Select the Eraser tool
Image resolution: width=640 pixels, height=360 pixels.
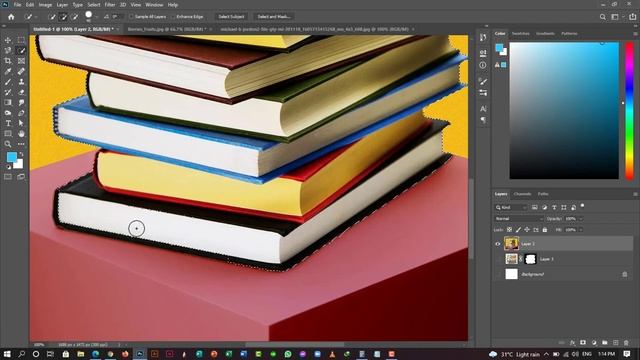tap(21, 92)
